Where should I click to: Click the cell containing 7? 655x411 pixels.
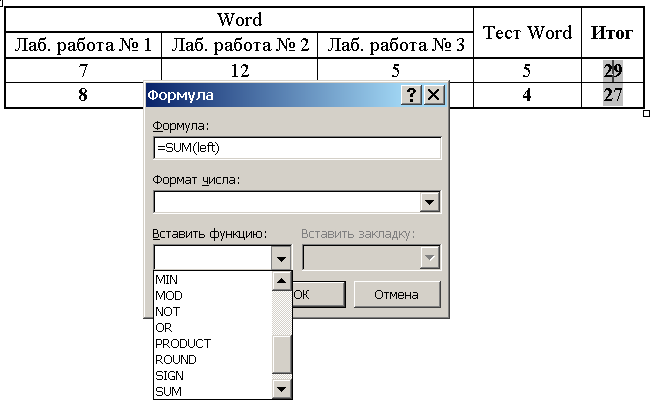(x=83, y=71)
